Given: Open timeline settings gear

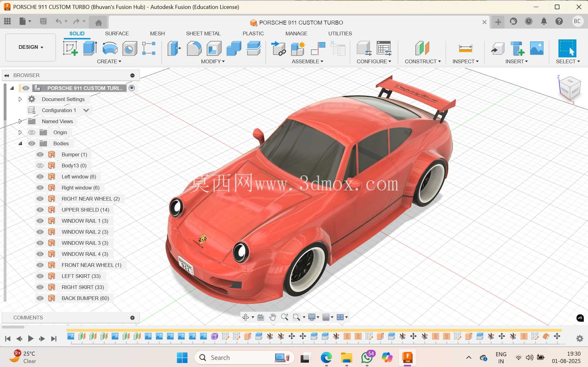Looking at the screenshot, I should point(580,338).
